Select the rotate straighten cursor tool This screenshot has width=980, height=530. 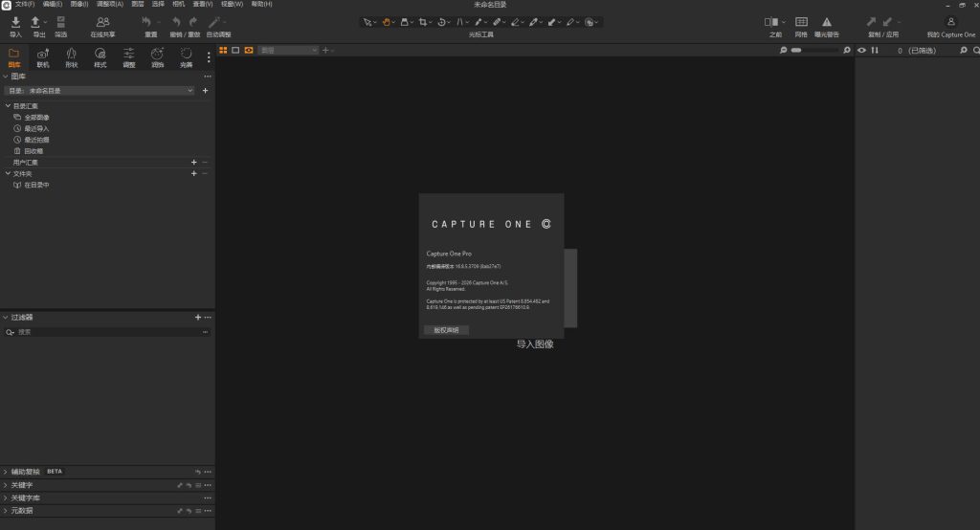[442, 23]
